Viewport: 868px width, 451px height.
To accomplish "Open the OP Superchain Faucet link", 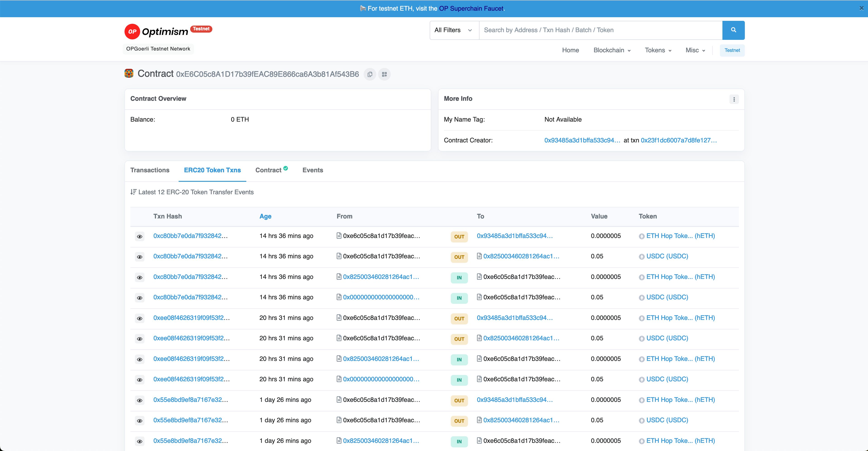I will [471, 8].
